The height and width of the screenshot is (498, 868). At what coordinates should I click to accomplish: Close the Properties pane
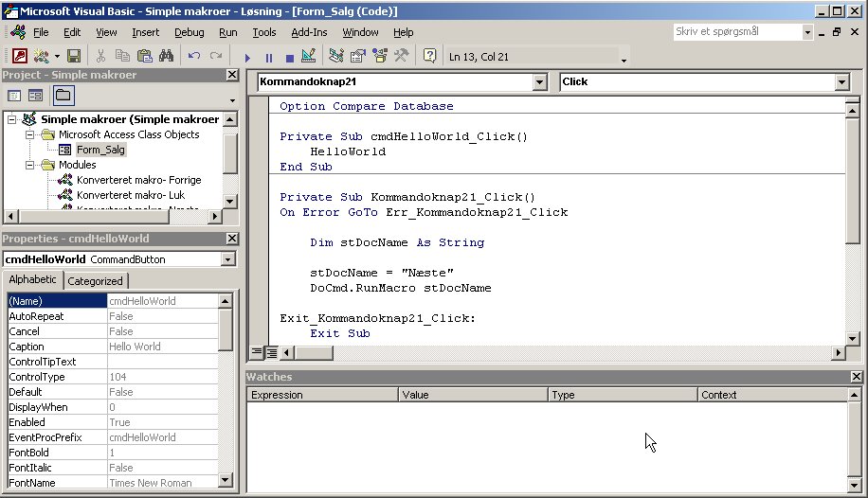point(232,239)
